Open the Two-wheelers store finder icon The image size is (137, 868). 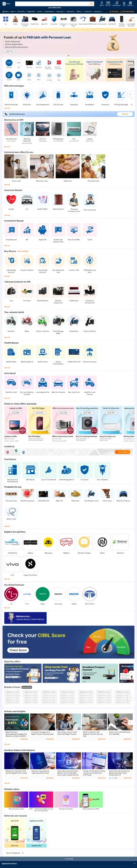[102, 470]
